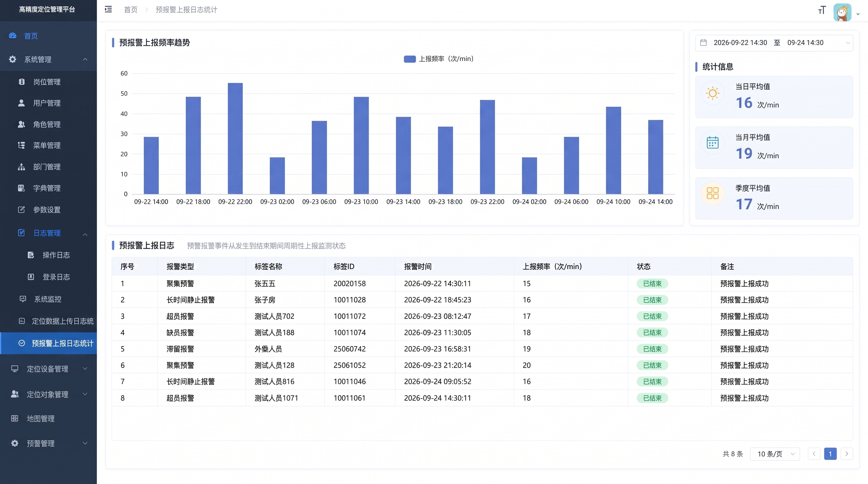Open the 日志管理 menu label

click(47, 233)
